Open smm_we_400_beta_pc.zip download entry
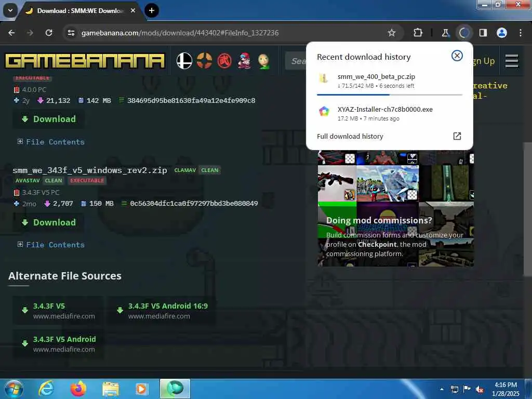532x399 pixels. coord(390,81)
